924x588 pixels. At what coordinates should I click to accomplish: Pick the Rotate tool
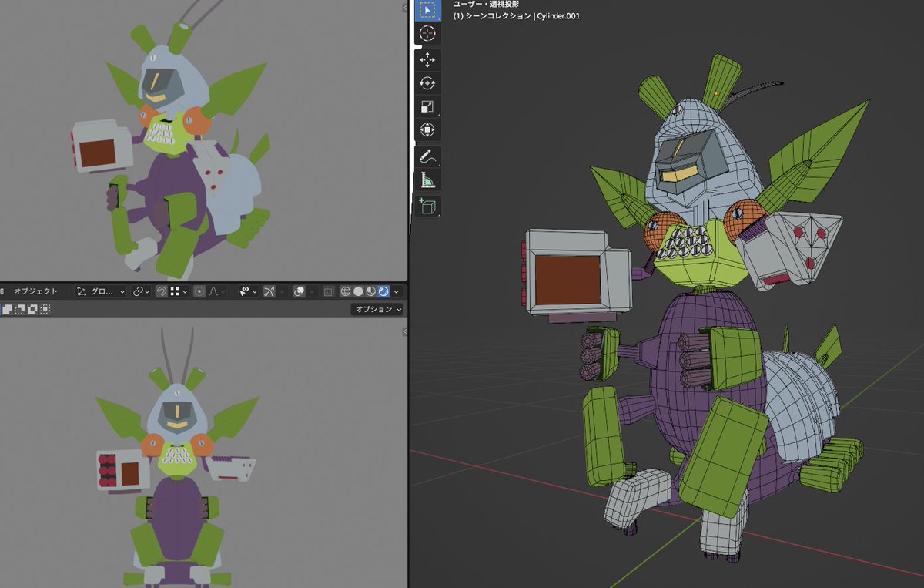click(427, 83)
